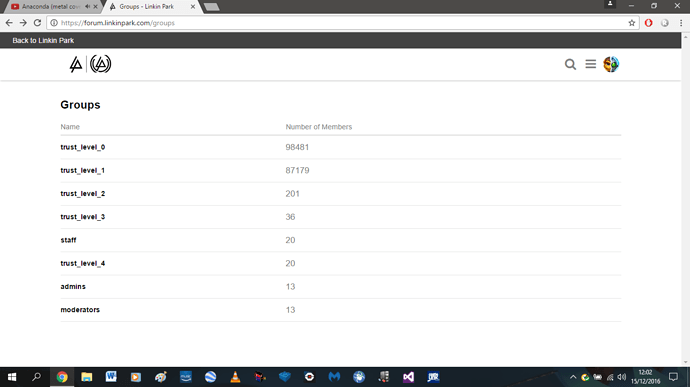Click the user avatar in header
690x387 pixels.
(x=611, y=64)
